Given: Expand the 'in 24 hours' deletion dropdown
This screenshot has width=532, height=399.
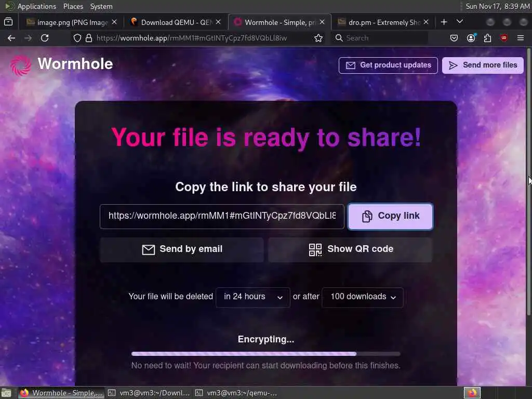Looking at the screenshot, I should click(253, 297).
